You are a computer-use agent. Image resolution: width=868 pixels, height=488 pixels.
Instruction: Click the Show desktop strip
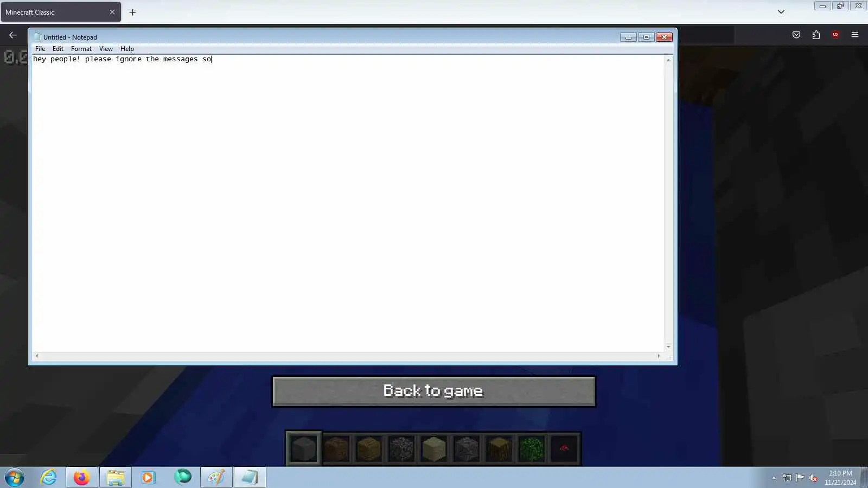pos(864,478)
